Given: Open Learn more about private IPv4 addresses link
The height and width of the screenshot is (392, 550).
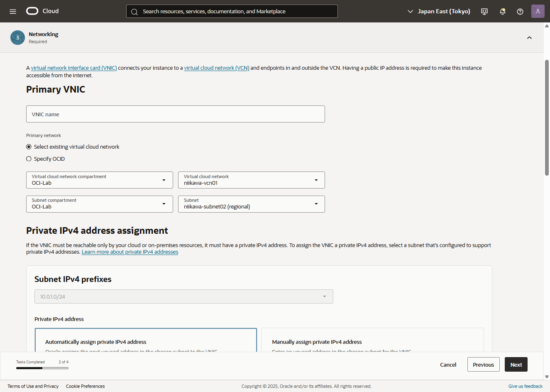Looking at the screenshot, I should click(130, 252).
